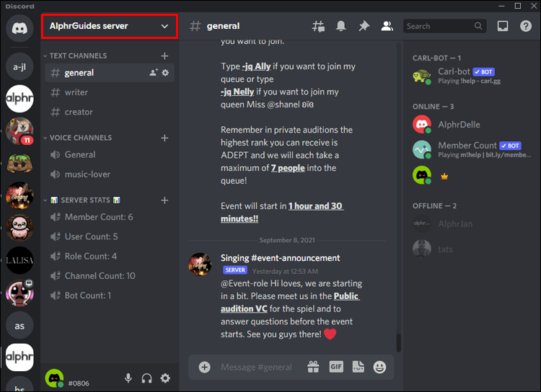Open the LALISA server

[19, 260]
